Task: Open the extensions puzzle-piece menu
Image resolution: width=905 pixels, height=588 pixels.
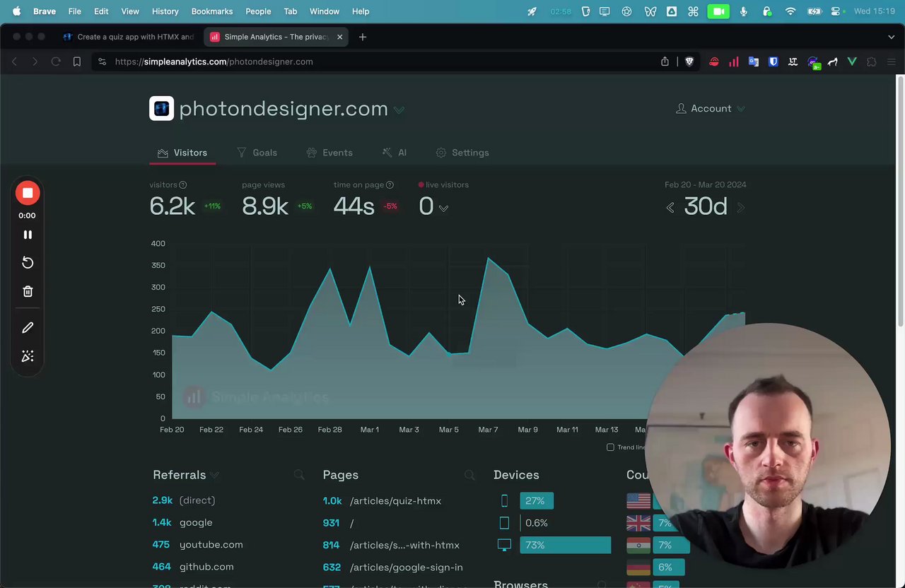Action: (x=872, y=61)
